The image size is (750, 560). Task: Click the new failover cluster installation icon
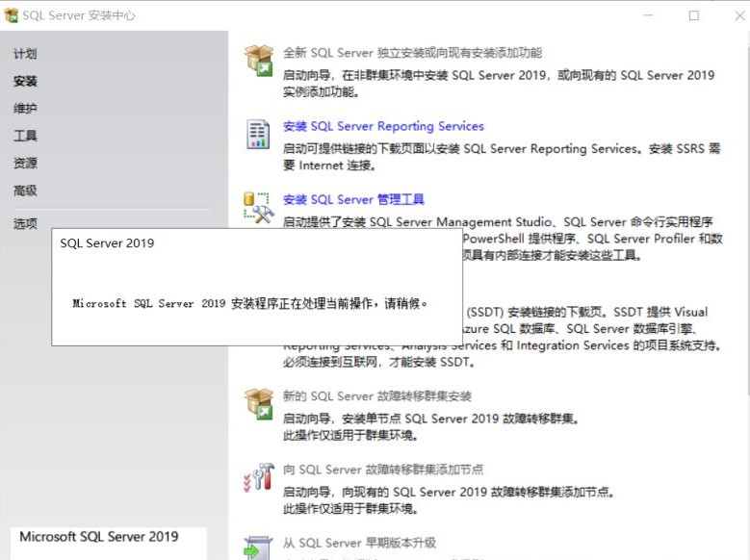point(258,403)
